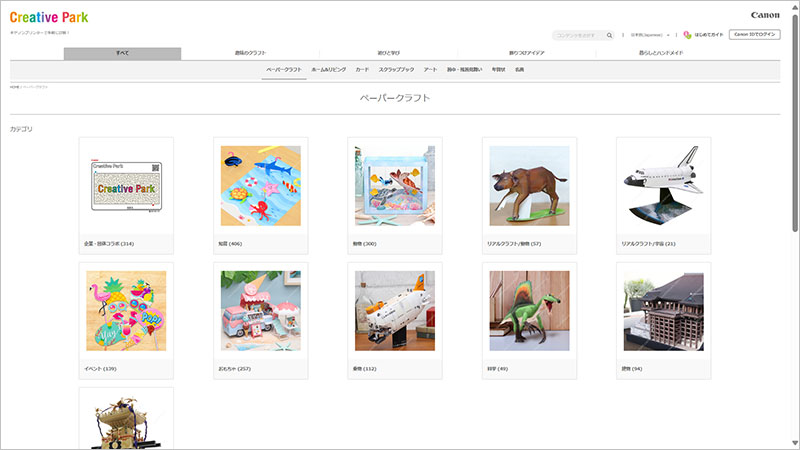This screenshot has height=450, width=800.
Task: Click the beginner's guide icon
Action: click(x=687, y=35)
